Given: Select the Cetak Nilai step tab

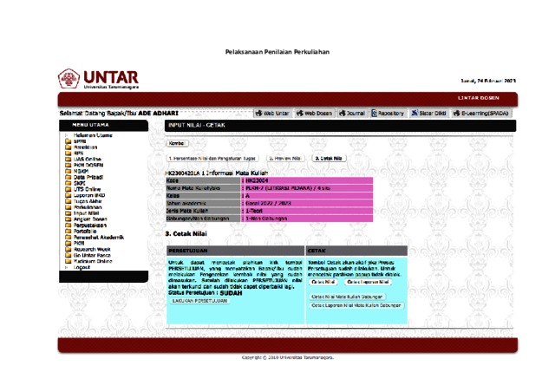Looking at the screenshot, I should (x=328, y=159).
